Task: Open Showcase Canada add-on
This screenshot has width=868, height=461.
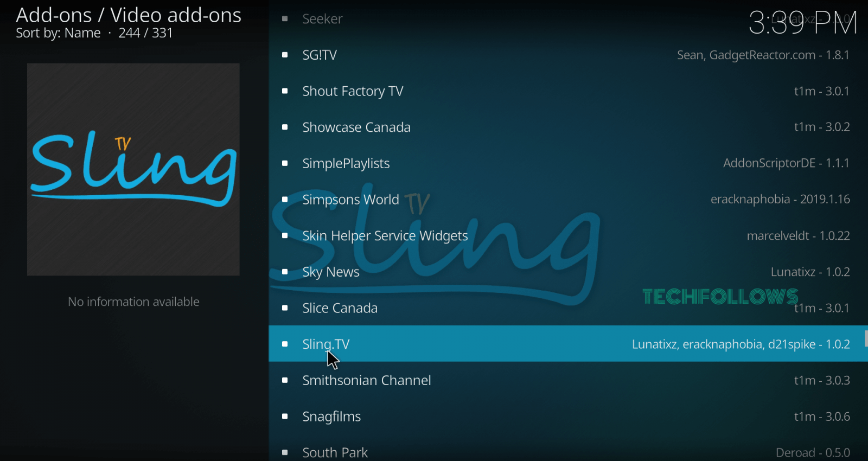Action: [x=567, y=127]
